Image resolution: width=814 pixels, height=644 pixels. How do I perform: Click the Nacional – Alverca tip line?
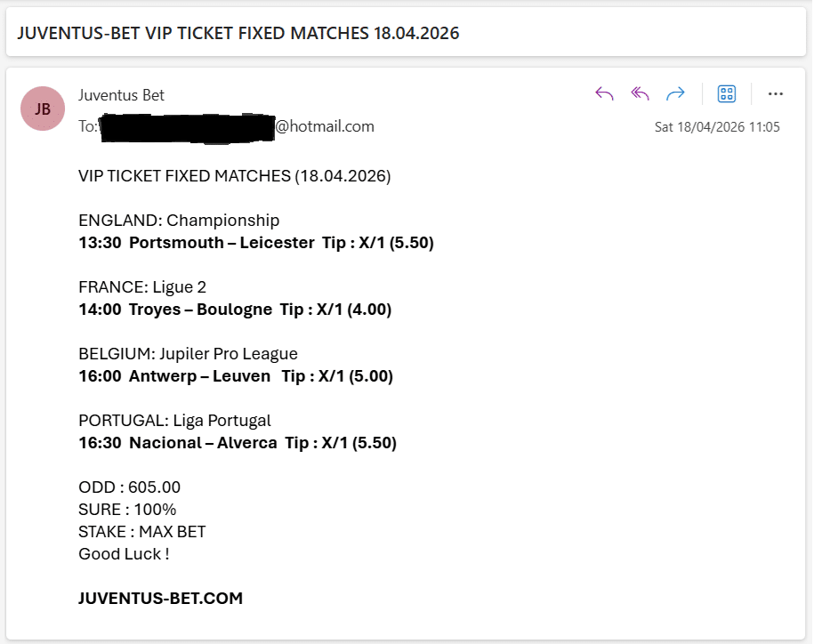point(238,443)
